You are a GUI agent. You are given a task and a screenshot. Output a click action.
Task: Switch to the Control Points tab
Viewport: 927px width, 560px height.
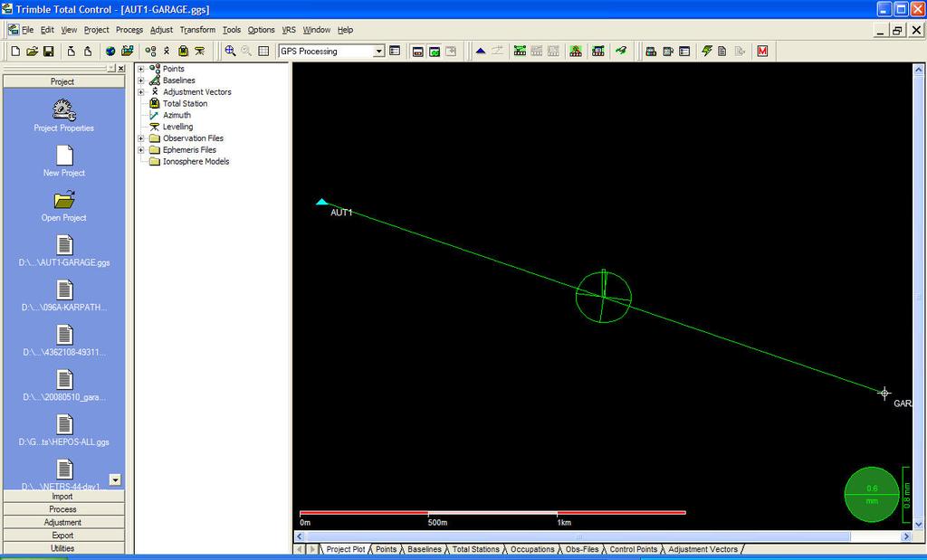(633, 549)
